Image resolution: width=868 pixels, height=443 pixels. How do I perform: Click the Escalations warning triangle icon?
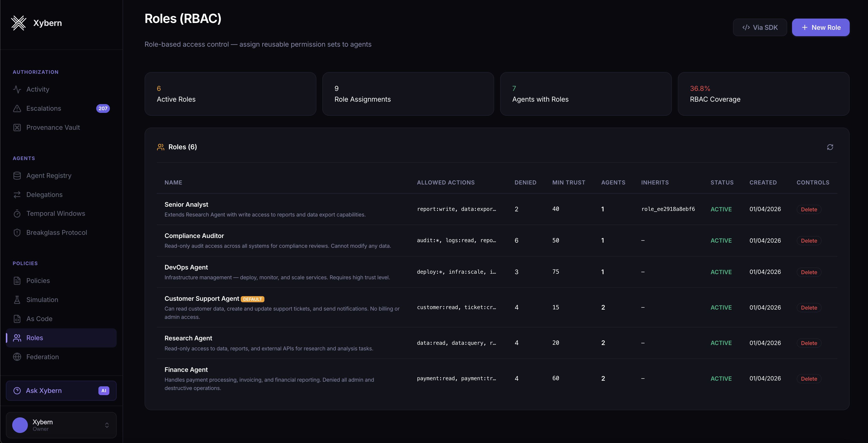pyautogui.click(x=17, y=108)
